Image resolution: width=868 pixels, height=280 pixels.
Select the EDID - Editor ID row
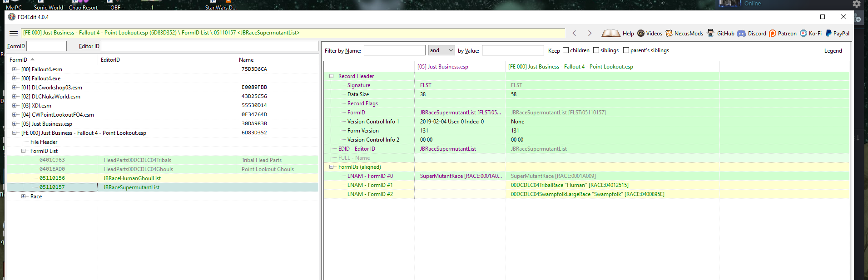click(x=586, y=149)
